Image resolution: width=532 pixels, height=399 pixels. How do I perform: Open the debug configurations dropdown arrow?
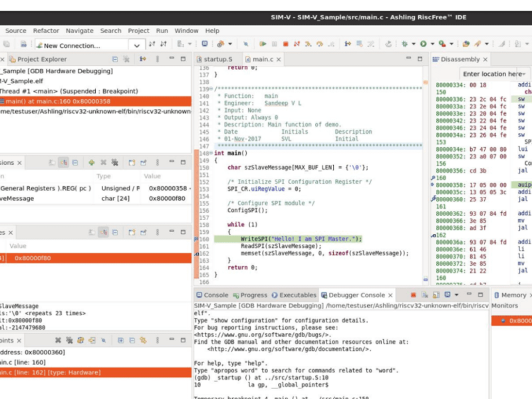pyautogui.click(x=230, y=45)
